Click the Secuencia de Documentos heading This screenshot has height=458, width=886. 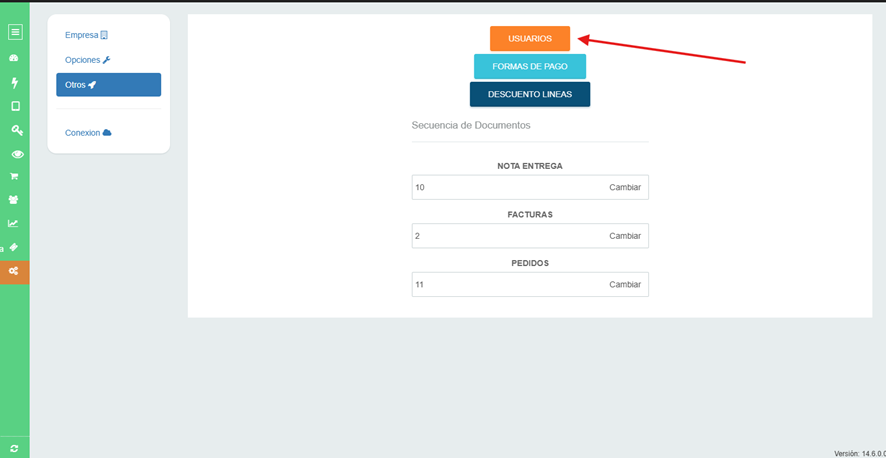[x=471, y=125]
